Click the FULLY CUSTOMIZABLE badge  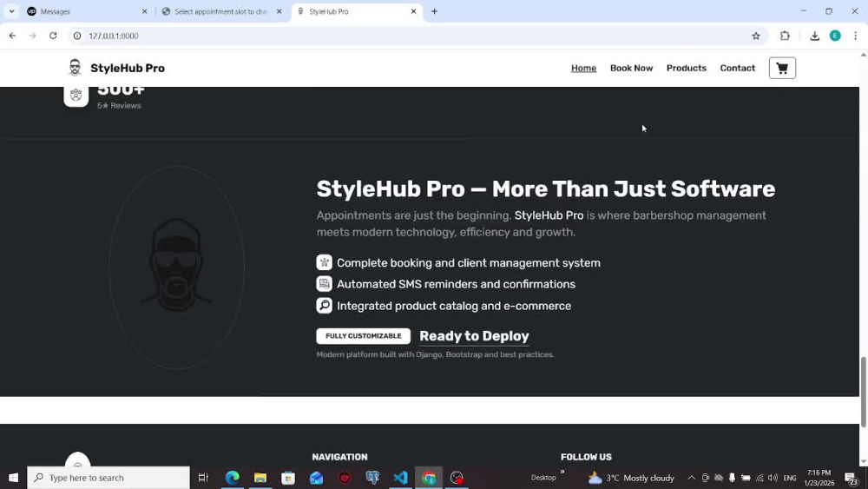pyautogui.click(x=363, y=336)
